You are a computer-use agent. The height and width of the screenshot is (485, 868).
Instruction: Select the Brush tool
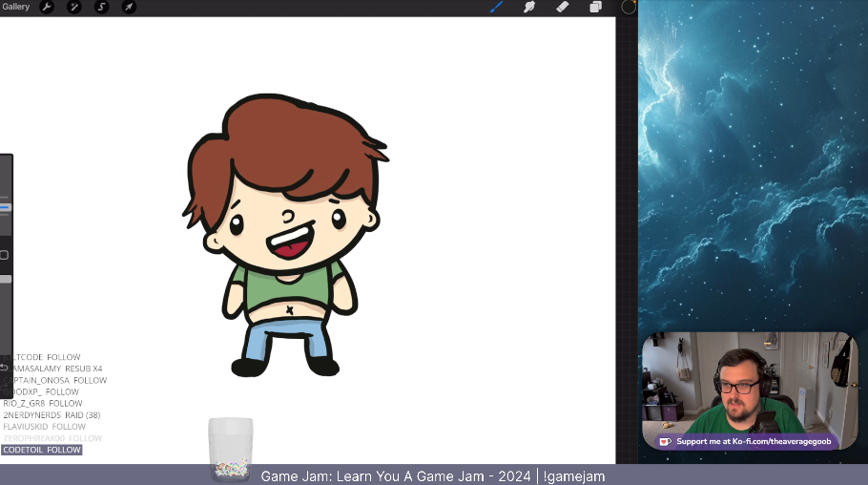[x=496, y=7]
